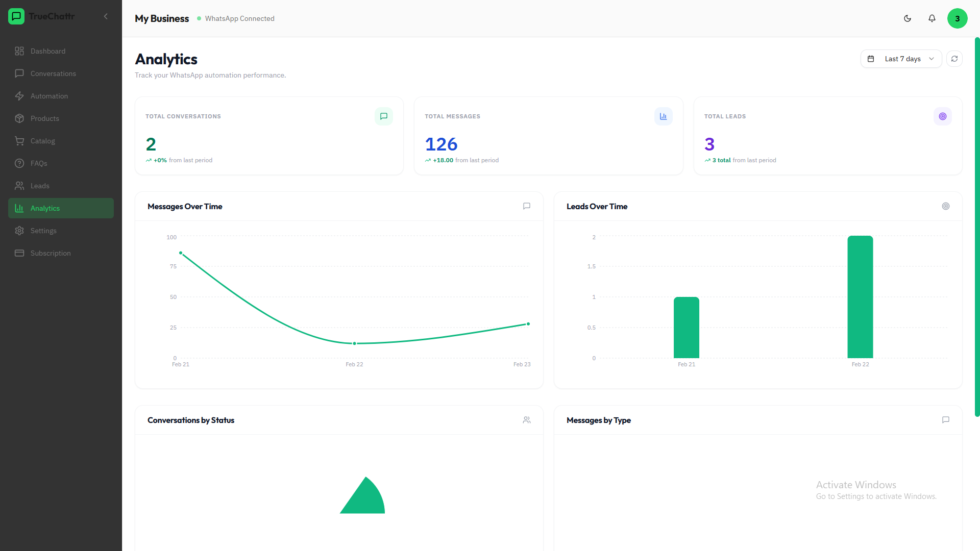The width and height of the screenshot is (980, 551).
Task: Click the chat icon on Messages Over Time chart
Action: coord(526,206)
